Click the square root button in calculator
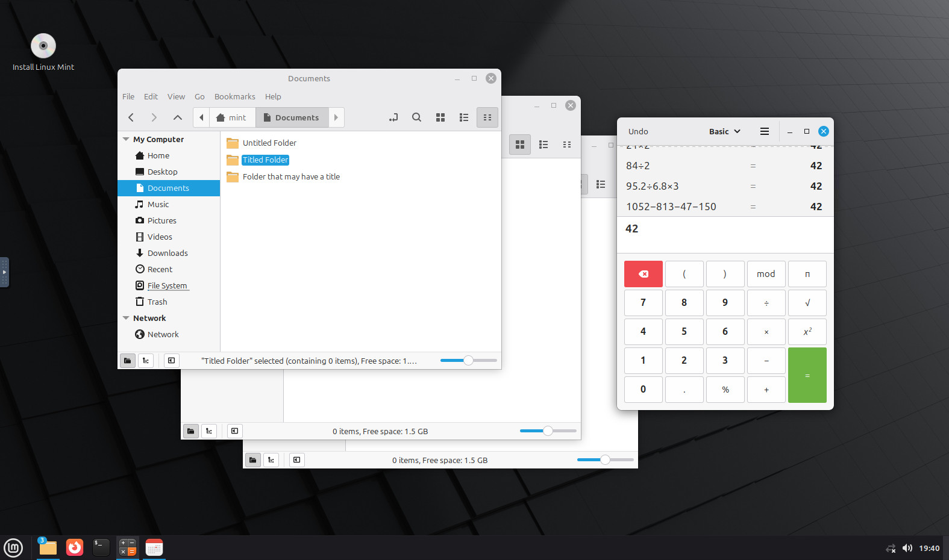Image resolution: width=949 pixels, height=560 pixels. [x=807, y=303]
